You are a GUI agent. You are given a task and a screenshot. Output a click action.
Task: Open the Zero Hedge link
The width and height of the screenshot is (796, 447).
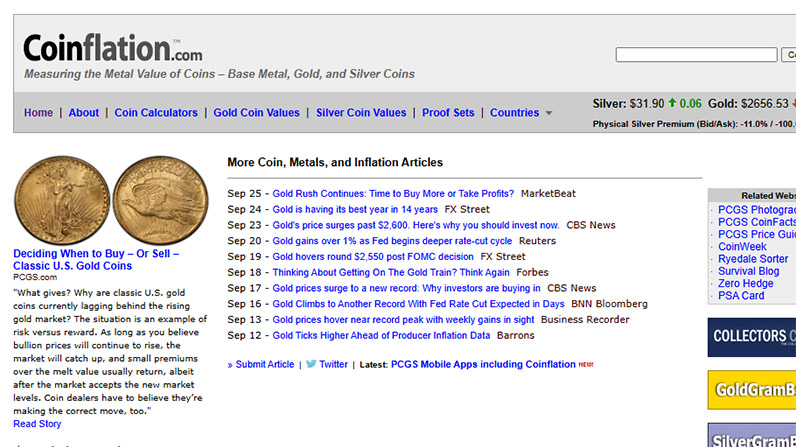(745, 283)
